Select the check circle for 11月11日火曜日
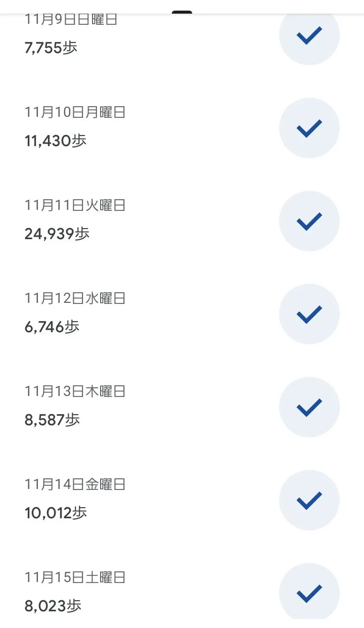364x628 pixels. (309, 221)
